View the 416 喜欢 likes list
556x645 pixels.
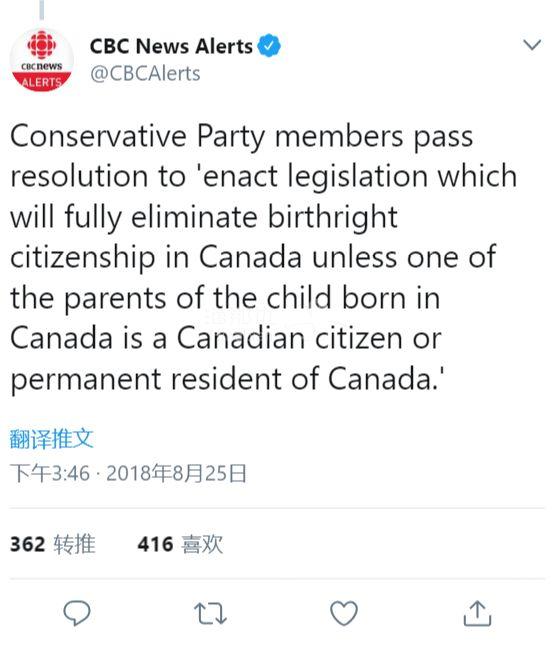(x=180, y=544)
